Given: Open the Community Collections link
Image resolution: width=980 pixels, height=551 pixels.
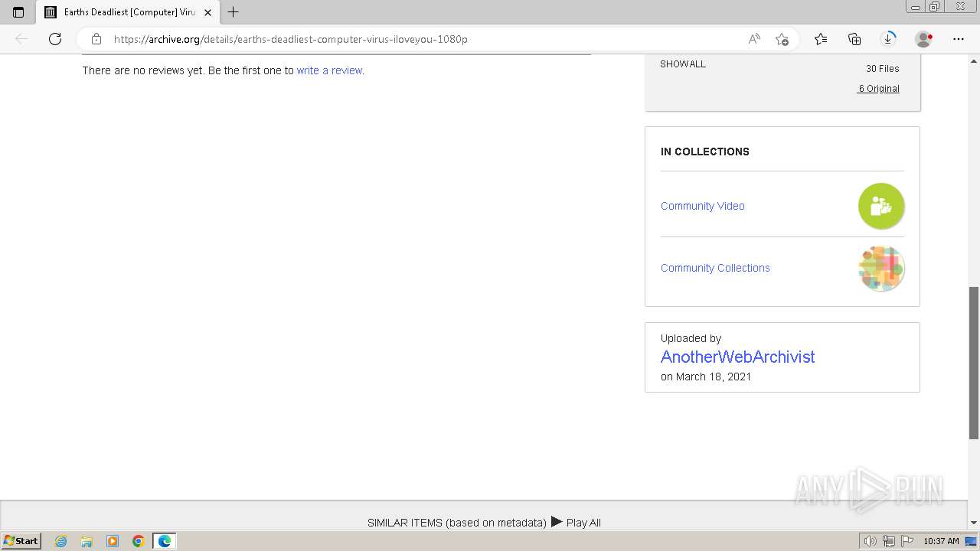Looking at the screenshot, I should pyautogui.click(x=715, y=268).
